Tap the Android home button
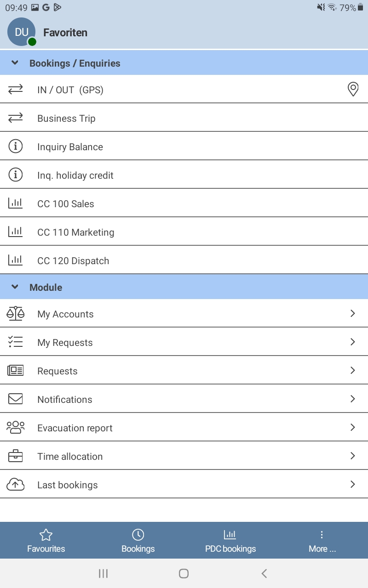 pos(184,573)
